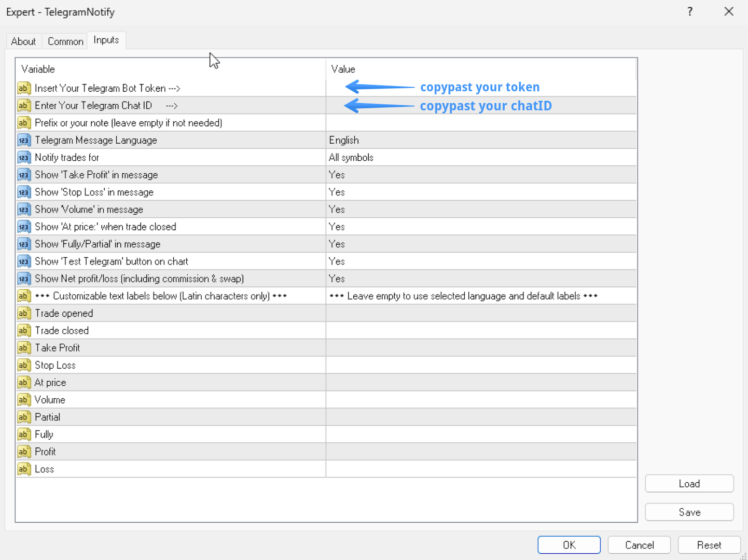
Task: Switch to the About tab
Action: (23, 41)
